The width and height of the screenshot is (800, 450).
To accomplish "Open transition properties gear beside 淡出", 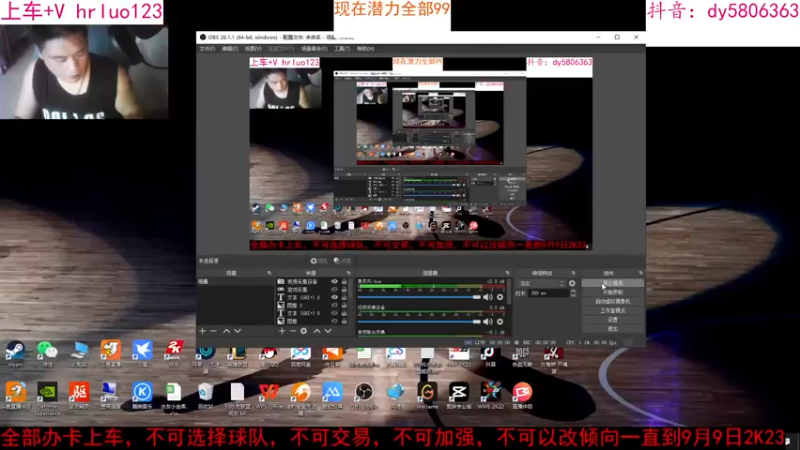I will (x=572, y=283).
